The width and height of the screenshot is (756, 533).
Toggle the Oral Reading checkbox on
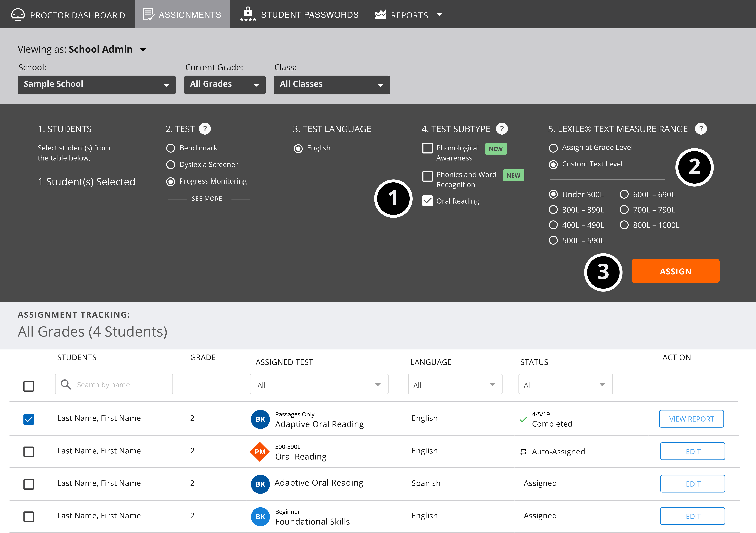[x=427, y=201]
